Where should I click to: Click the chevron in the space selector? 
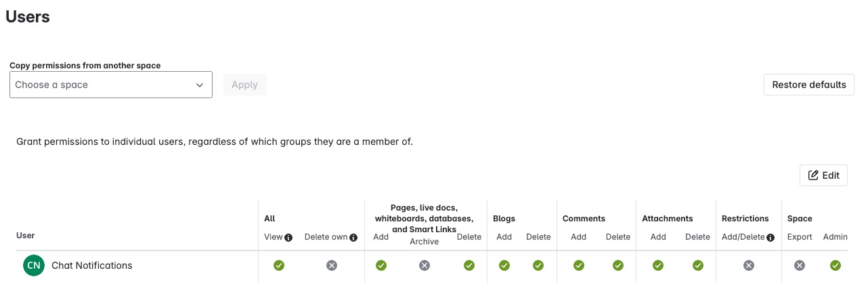(x=200, y=85)
